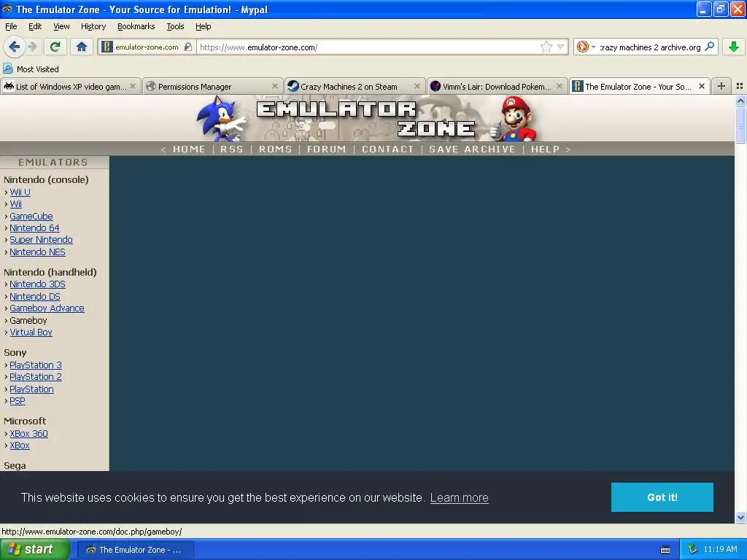The image size is (747, 560).
Task: Open the home page via house icon
Action: pos(82,47)
